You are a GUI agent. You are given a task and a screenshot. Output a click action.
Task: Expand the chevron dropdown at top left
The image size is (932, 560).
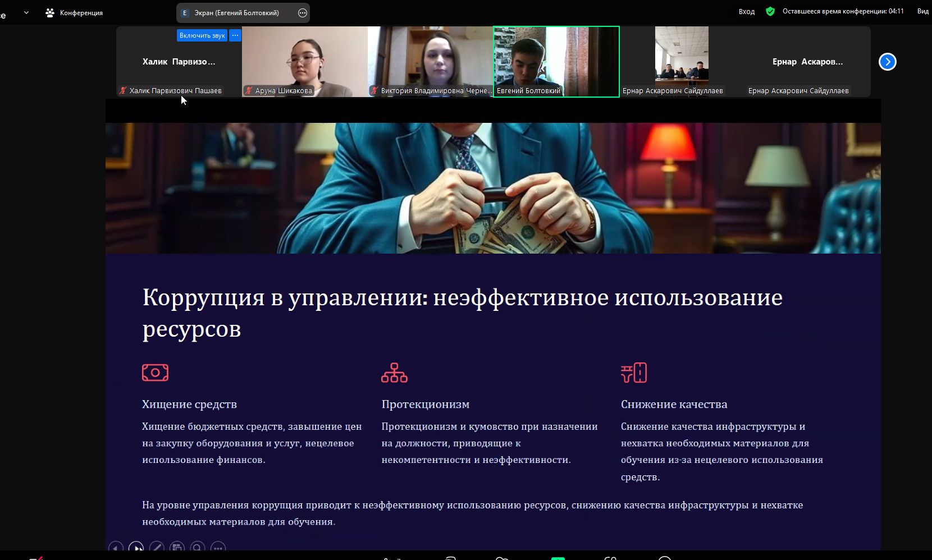pos(26,12)
